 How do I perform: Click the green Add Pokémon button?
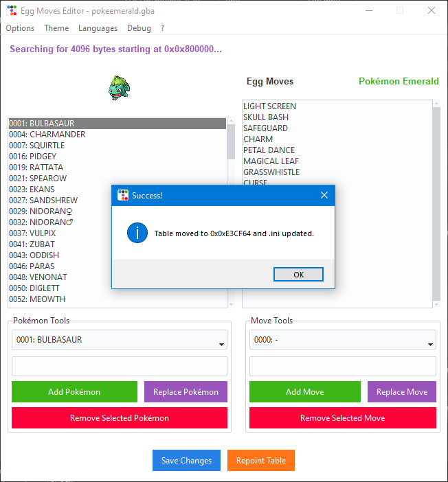pyautogui.click(x=74, y=392)
